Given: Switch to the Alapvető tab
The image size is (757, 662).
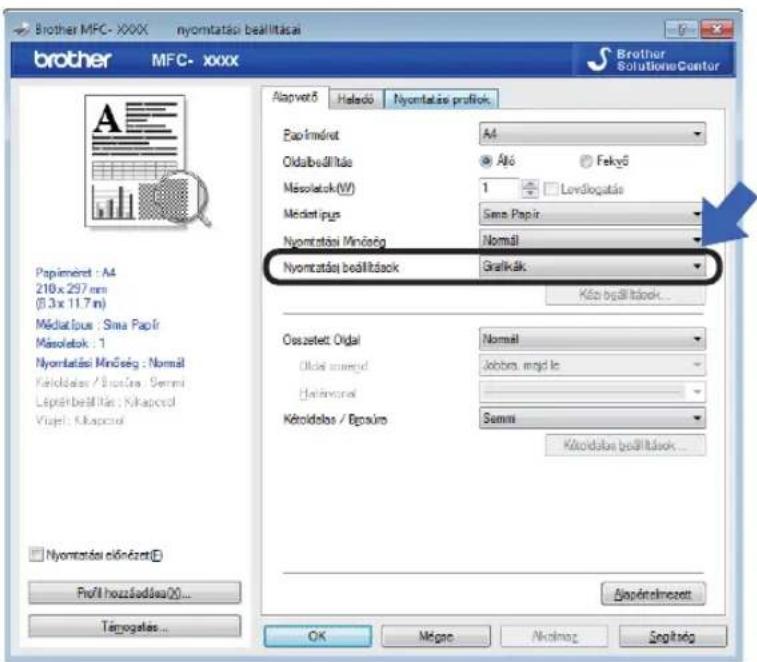Looking at the screenshot, I should 295,98.
